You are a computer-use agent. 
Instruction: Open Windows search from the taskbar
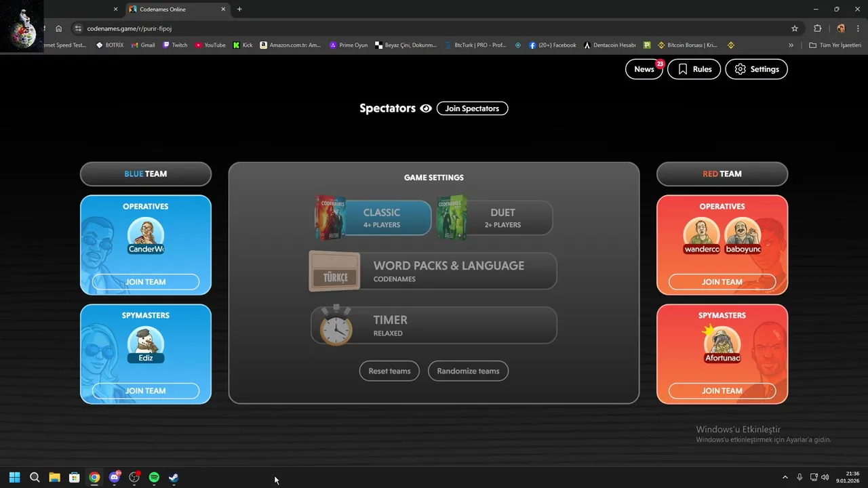(35, 477)
